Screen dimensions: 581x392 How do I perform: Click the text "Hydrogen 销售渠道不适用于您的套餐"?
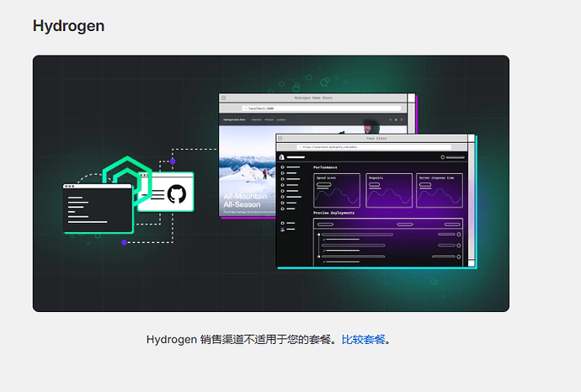tap(238, 340)
